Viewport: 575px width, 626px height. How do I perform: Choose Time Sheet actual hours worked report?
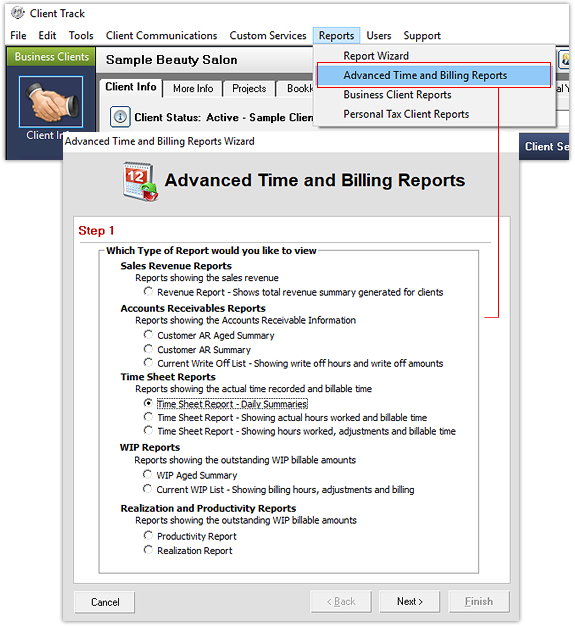[148, 417]
